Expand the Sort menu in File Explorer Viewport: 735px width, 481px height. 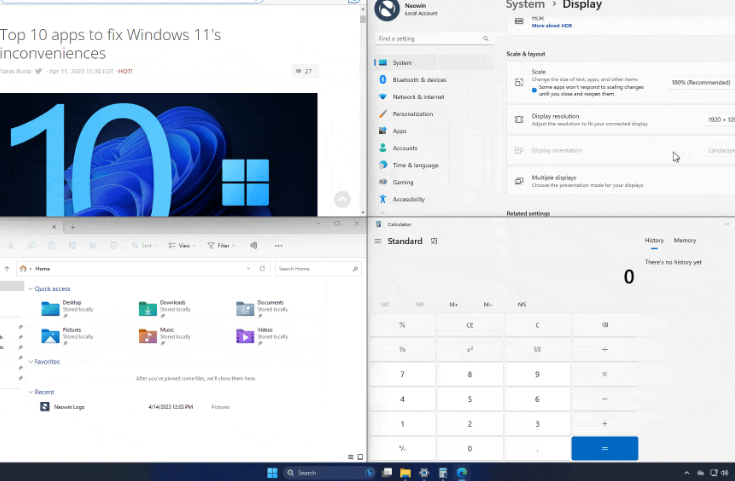click(x=142, y=245)
